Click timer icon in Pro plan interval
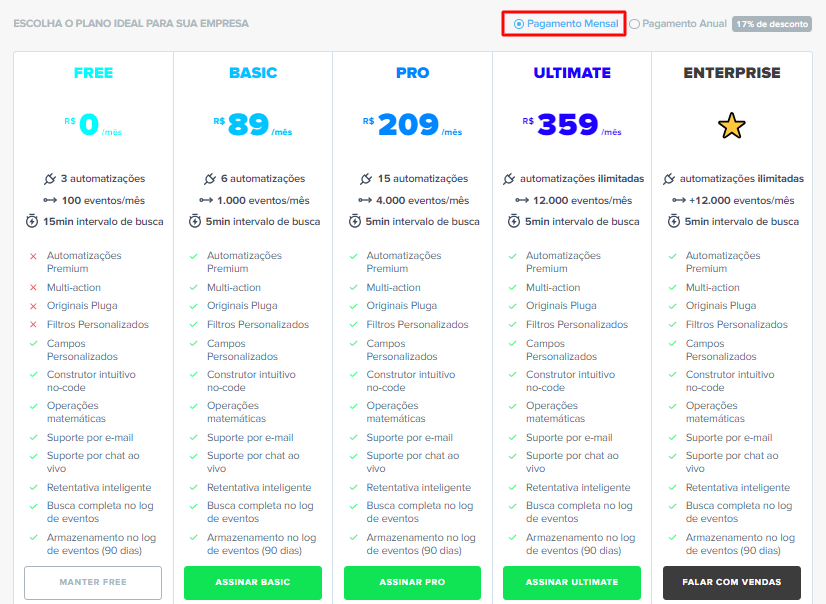Screen dimensions: 826x604 coord(354,221)
